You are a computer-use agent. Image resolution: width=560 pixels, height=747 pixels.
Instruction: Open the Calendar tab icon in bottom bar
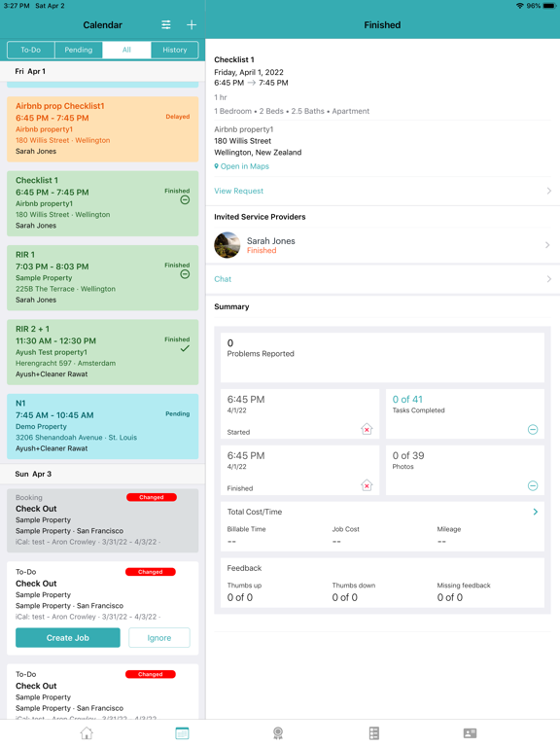pos(182,732)
